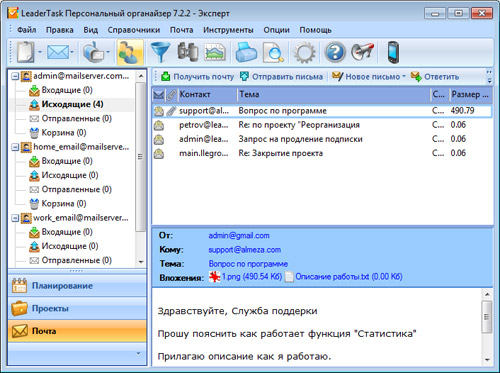Screen dimensions: 500x373
Task: Open the 1.png attachment icon
Action: coord(214,277)
